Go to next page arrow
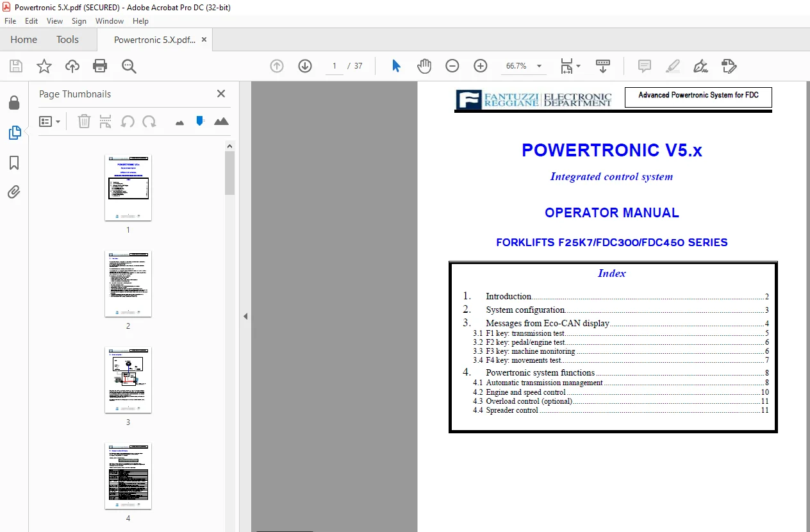 pyautogui.click(x=305, y=66)
